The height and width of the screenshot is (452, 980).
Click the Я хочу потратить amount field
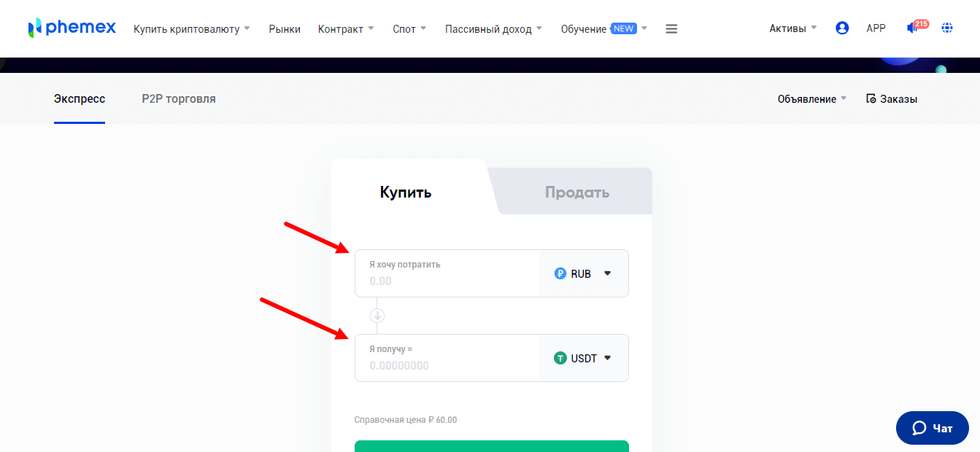pyautogui.click(x=447, y=281)
